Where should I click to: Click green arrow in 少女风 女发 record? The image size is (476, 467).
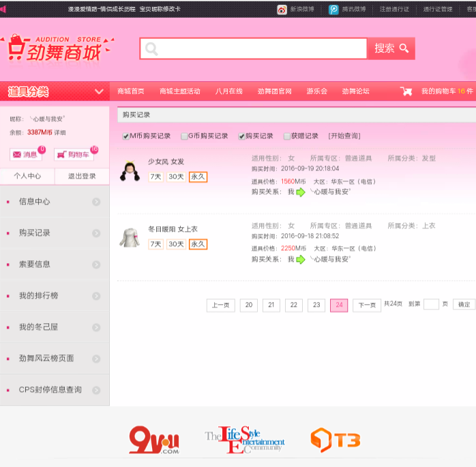tap(301, 192)
